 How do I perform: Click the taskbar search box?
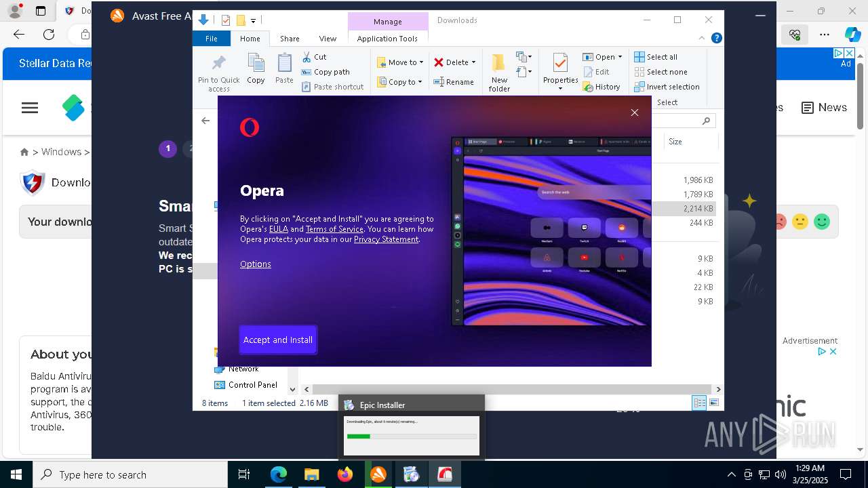(130, 474)
